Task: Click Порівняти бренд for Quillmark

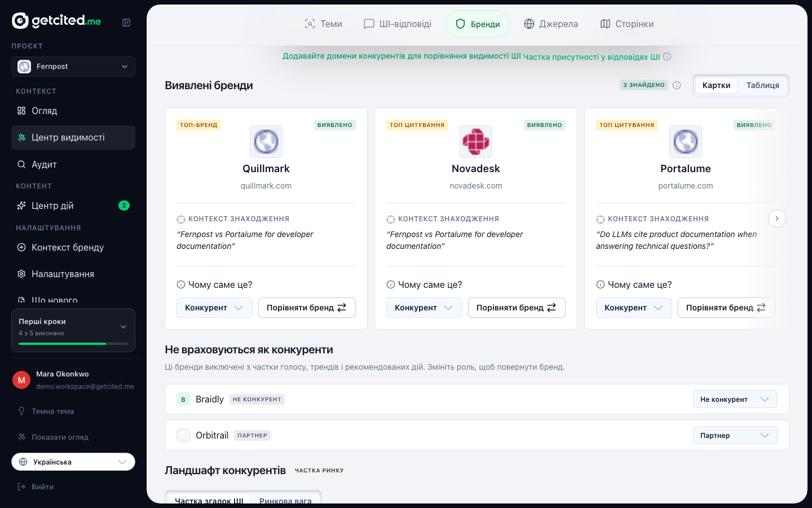Action: [307, 308]
